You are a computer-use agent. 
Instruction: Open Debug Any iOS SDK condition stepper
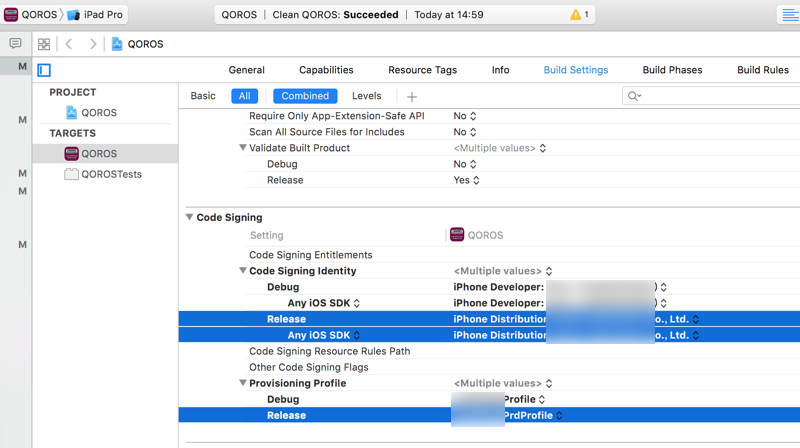[x=357, y=303]
